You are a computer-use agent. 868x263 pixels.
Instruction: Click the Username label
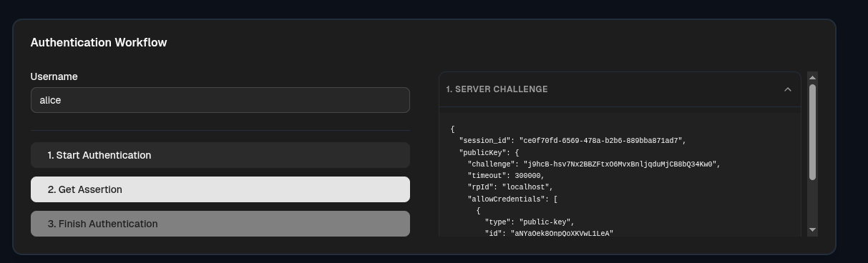54,76
